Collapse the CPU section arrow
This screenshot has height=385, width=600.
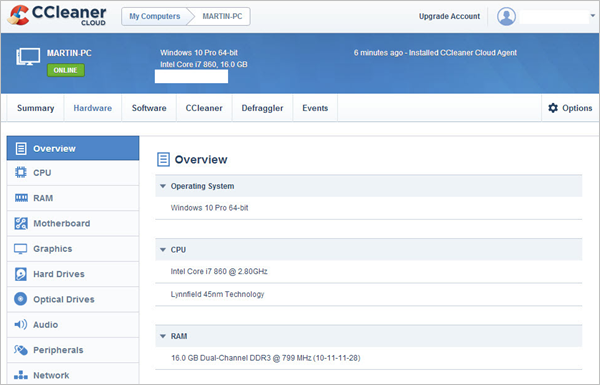click(x=163, y=250)
